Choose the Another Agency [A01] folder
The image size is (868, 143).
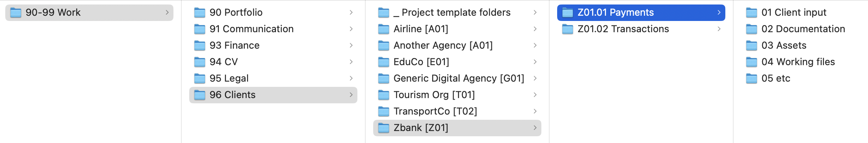[x=457, y=45]
